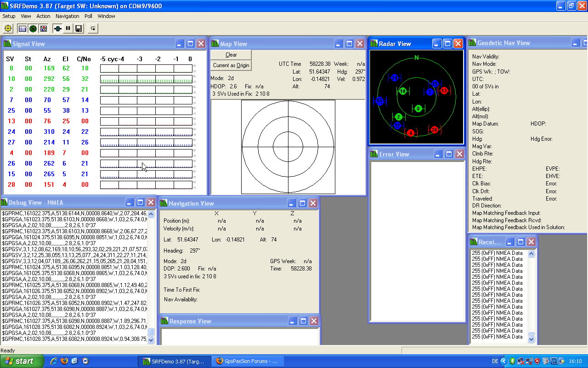Open the View menu
Screen dimensions: 588x368
pyautogui.click(x=26, y=16)
